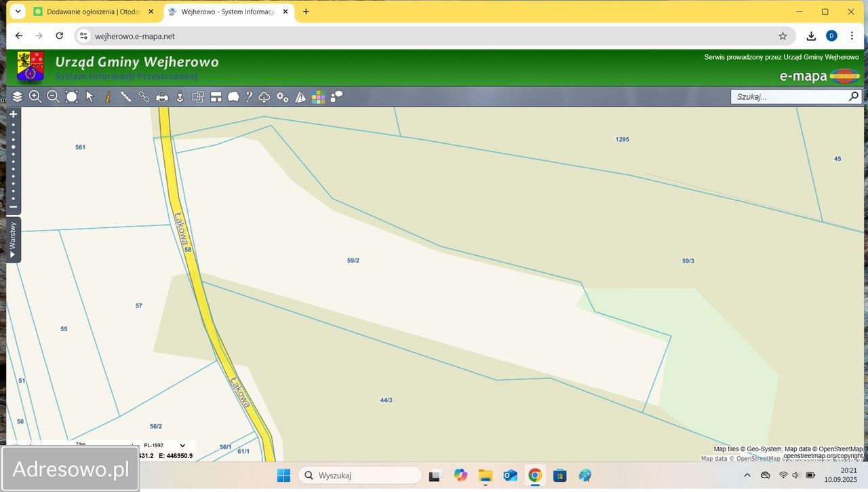Click the Szukaj search field
The width and height of the screenshot is (868, 492).
coord(789,97)
